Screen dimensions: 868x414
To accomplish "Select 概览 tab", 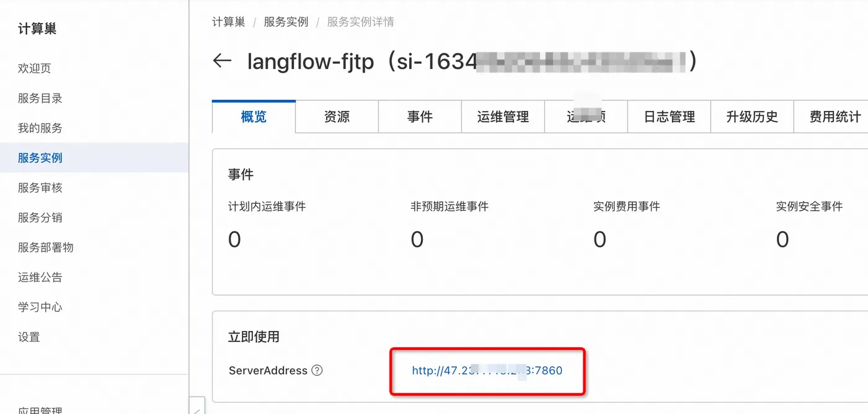I will pos(253,117).
